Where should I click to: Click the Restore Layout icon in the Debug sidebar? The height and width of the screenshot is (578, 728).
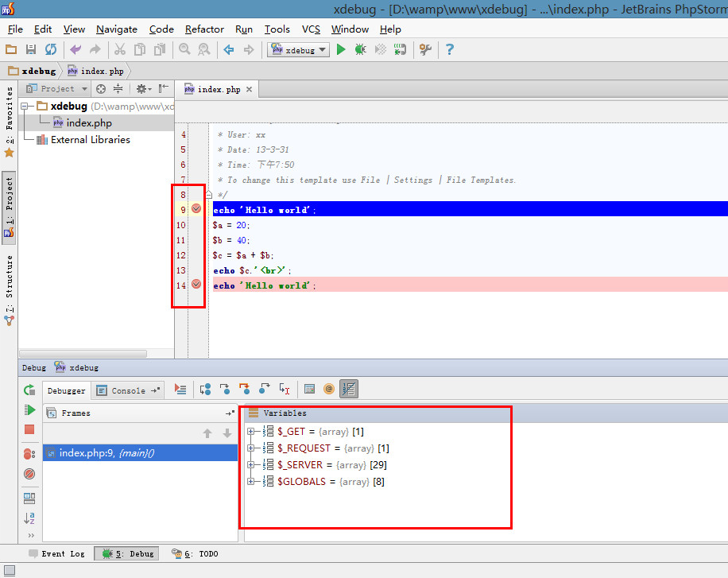29,498
